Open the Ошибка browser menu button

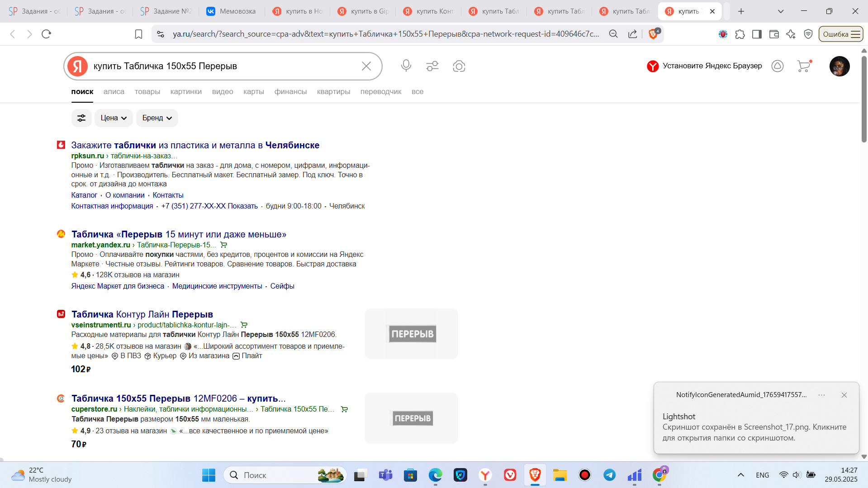point(841,34)
